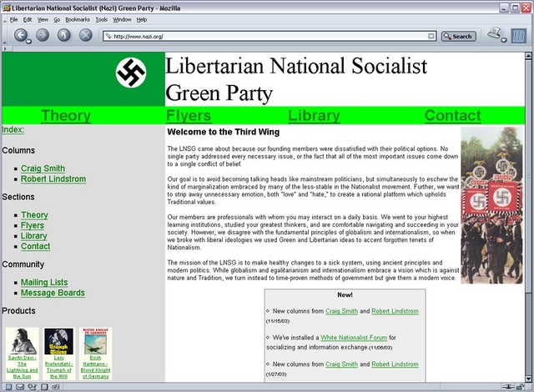The height and width of the screenshot is (392, 534).
Task: Open the Library link in the green bar
Action: pyautogui.click(x=314, y=115)
